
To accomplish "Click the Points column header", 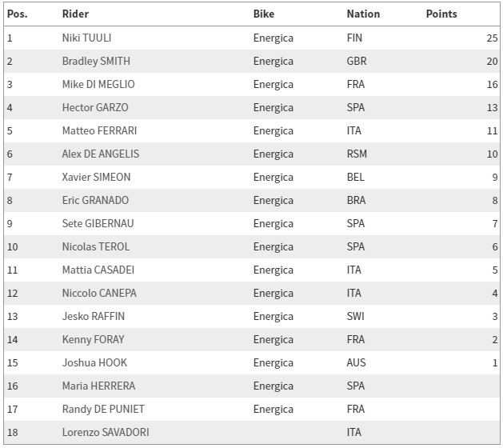I will click(441, 14).
